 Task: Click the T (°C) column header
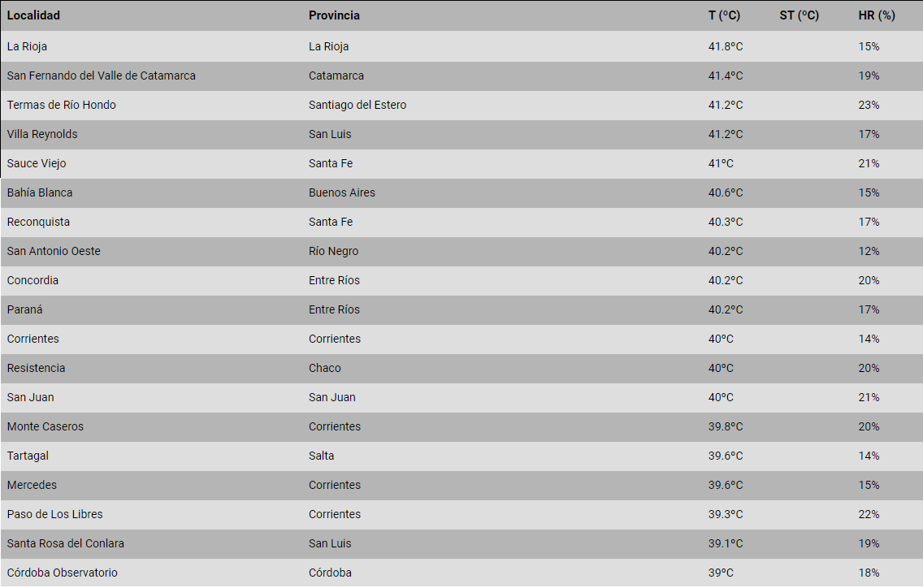pyautogui.click(x=724, y=15)
